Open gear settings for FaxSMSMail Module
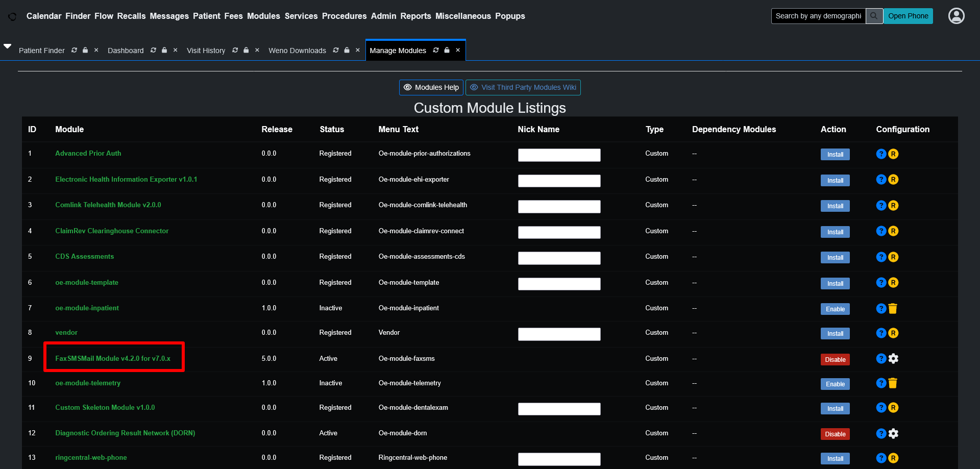 point(893,359)
